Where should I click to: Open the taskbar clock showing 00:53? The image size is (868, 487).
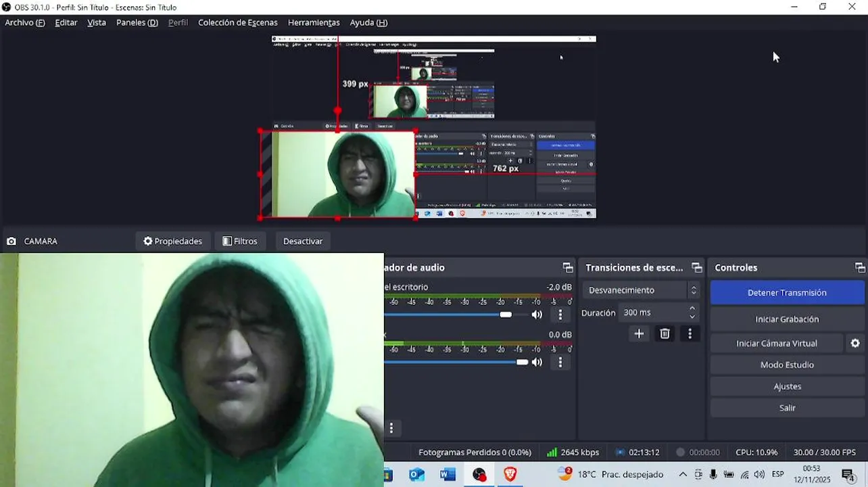(x=812, y=474)
